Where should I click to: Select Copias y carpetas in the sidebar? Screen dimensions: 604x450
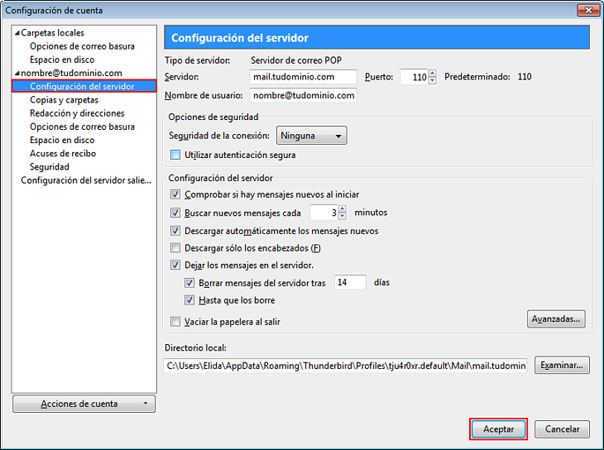pyautogui.click(x=64, y=100)
